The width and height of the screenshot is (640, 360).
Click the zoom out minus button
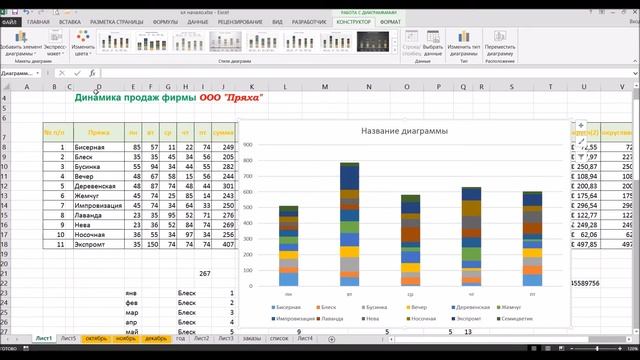pyautogui.click(x=572, y=348)
